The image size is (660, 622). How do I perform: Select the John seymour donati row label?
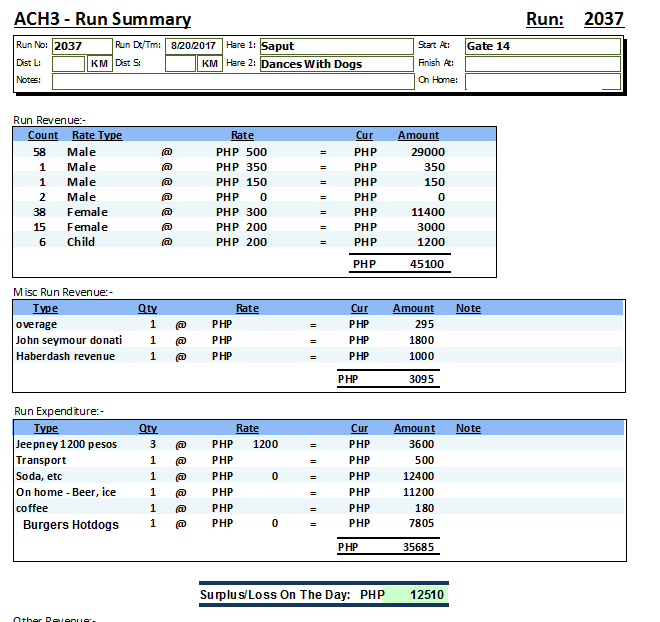point(69,340)
